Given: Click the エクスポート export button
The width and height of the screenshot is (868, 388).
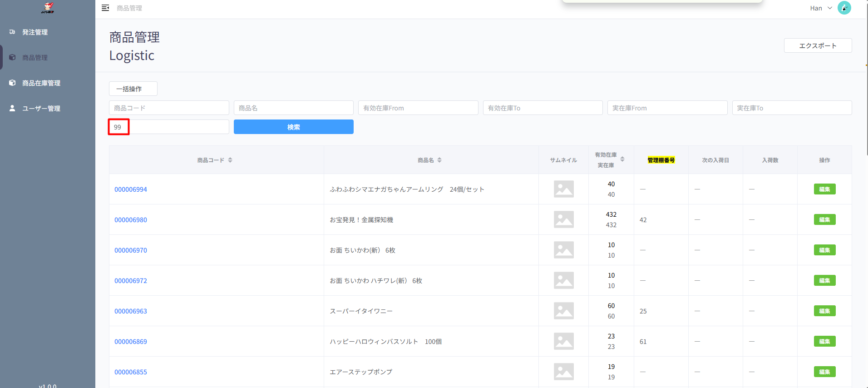Looking at the screenshot, I should click(x=818, y=45).
